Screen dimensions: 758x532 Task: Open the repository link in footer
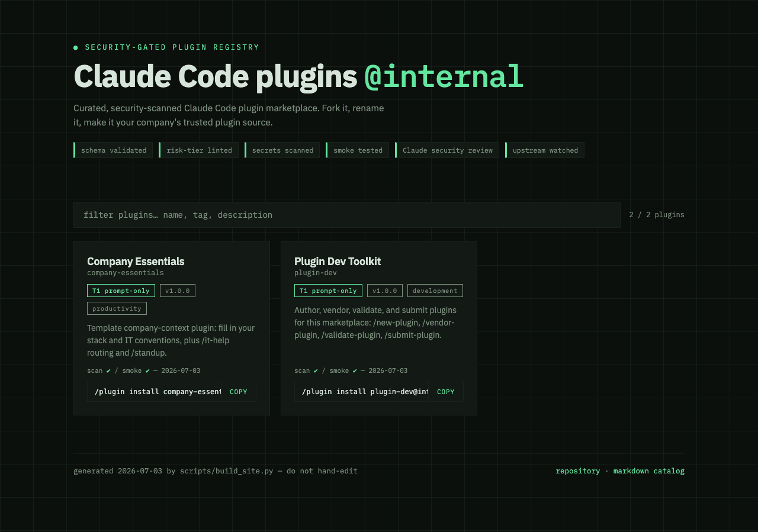pyautogui.click(x=577, y=471)
